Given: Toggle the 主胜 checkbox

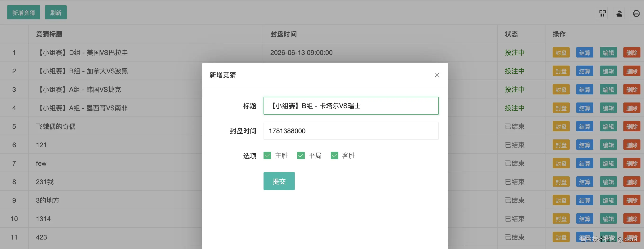Looking at the screenshot, I should click(x=267, y=156).
